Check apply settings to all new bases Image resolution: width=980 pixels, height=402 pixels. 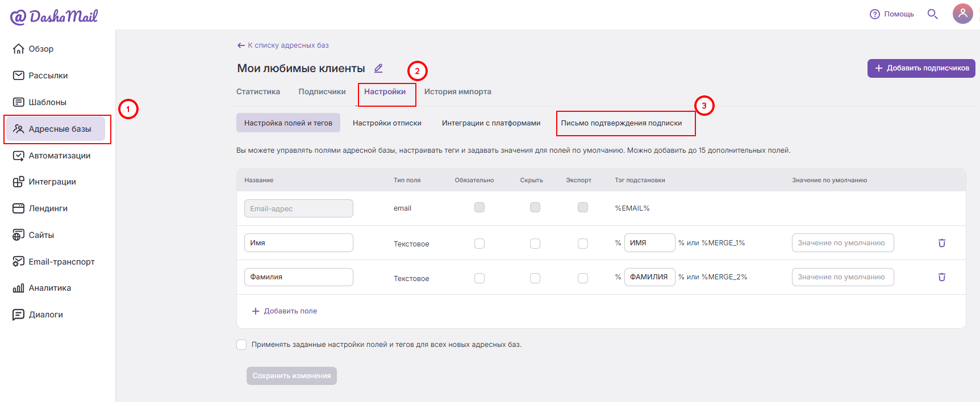coord(241,345)
